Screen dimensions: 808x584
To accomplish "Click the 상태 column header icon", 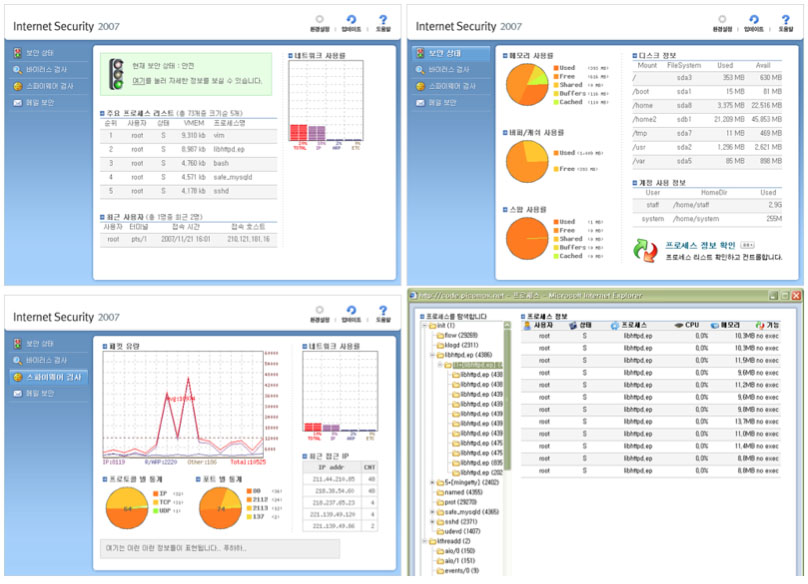I will tap(573, 325).
